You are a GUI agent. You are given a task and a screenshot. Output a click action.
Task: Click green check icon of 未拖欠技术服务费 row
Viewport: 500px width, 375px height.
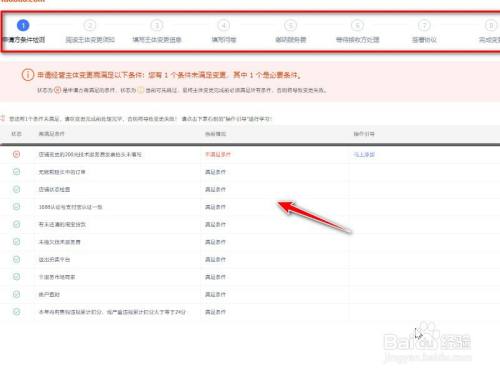(16, 242)
